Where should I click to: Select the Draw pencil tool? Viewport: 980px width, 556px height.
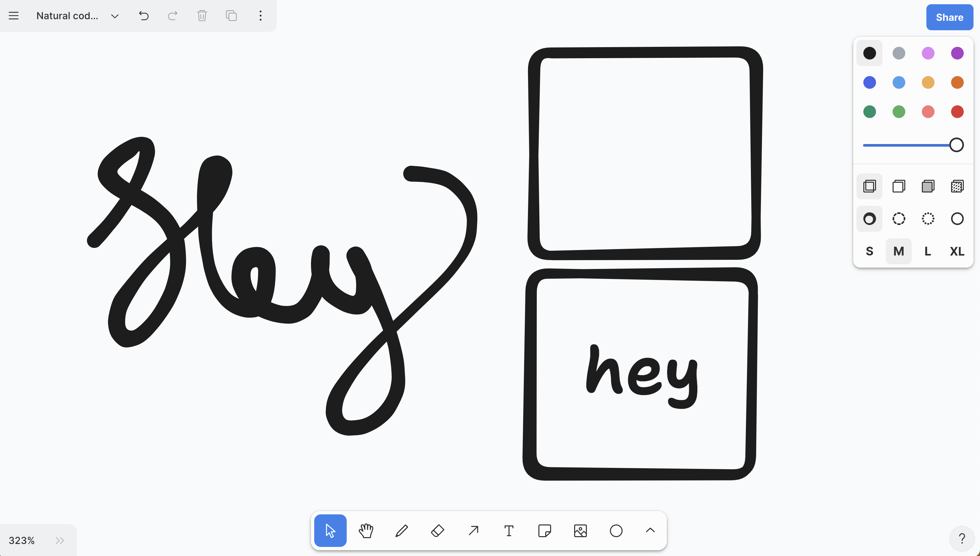pyautogui.click(x=402, y=530)
